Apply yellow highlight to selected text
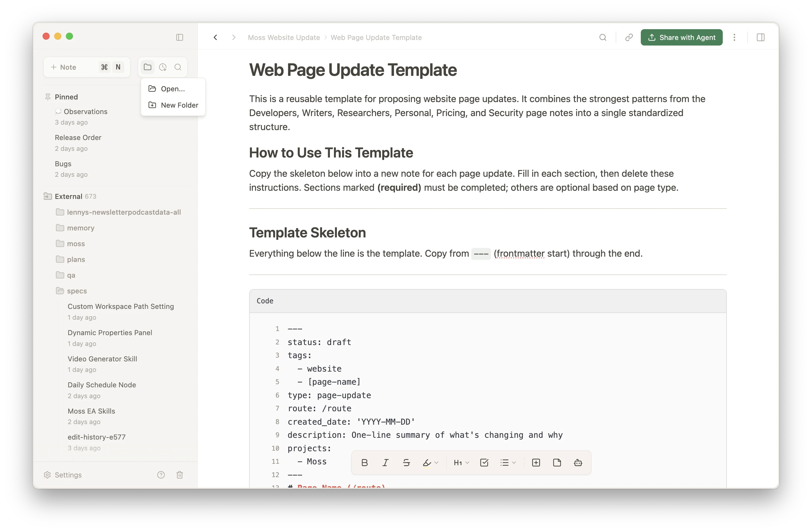This screenshot has width=812, height=532. [427, 462]
